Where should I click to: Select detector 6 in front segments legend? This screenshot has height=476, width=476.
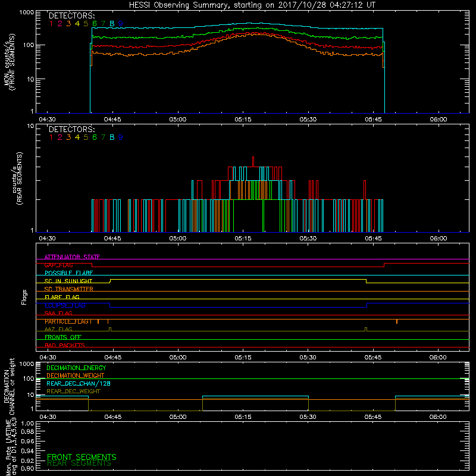click(x=95, y=24)
